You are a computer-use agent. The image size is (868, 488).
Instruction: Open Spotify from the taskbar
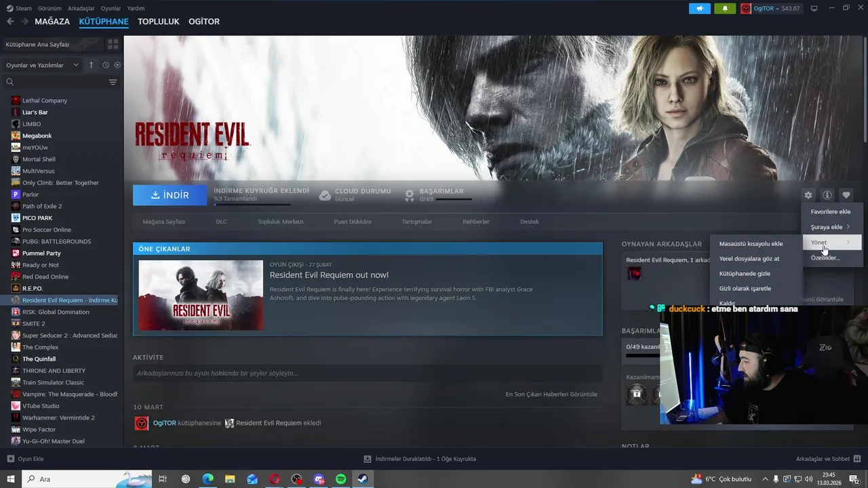(341, 479)
